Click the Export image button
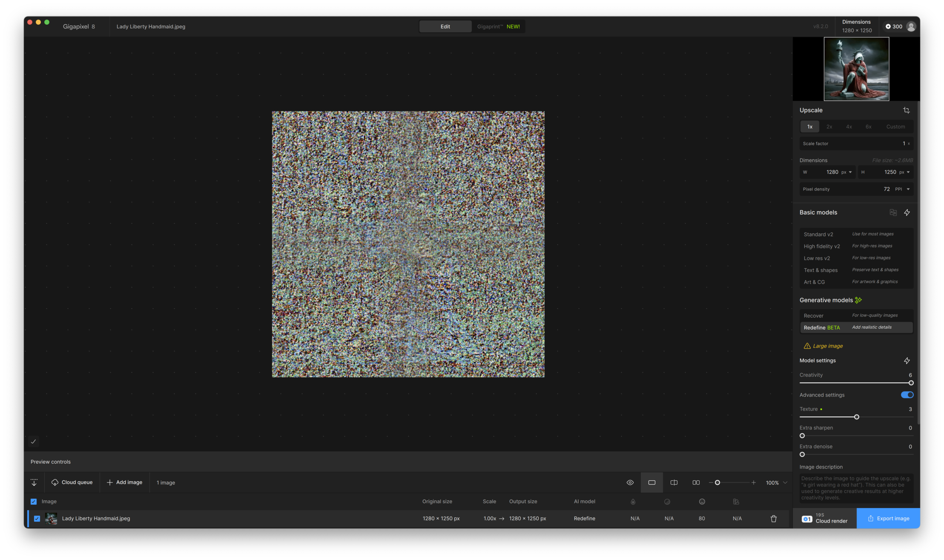Viewport: 944px width, 560px height. pos(888,518)
